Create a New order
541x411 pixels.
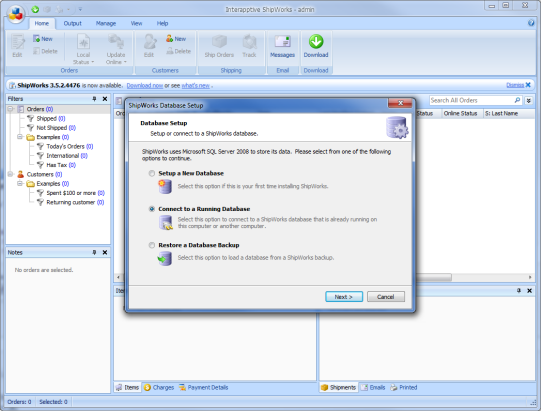[43, 39]
